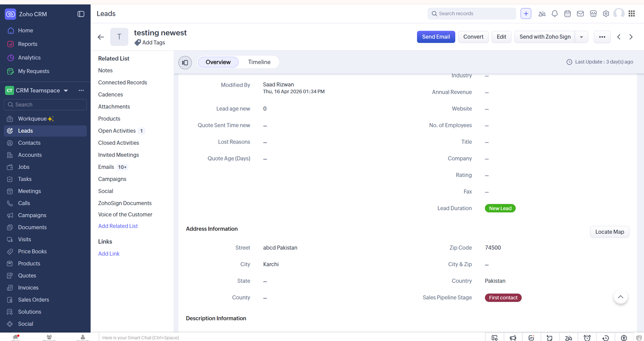Image resolution: width=644 pixels, height=341 pixels.
Task: Open the mail envelope icon
Action: (x=580, y=14)
